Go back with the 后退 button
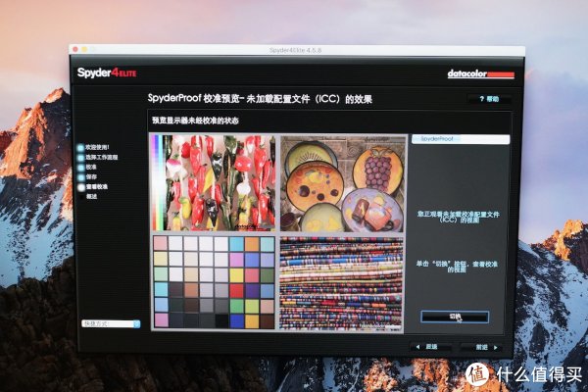588x392 pixels. tap(427, 346)
